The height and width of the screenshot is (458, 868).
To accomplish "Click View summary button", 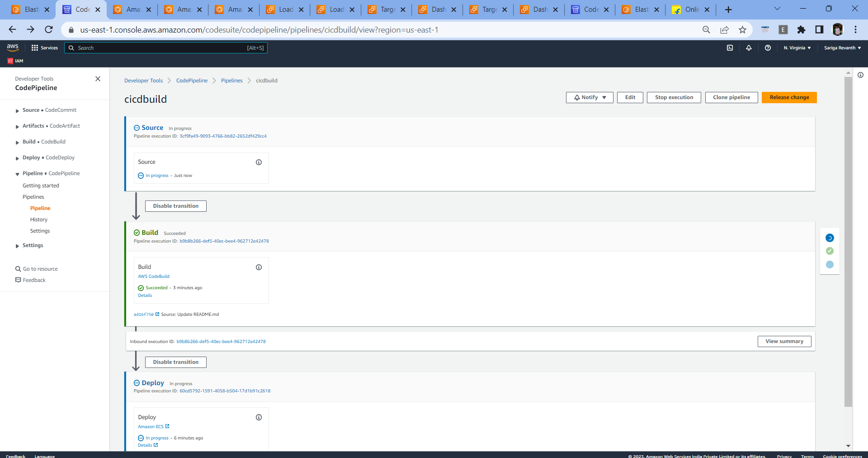I will pyautogui.click(x=784, y=341).
